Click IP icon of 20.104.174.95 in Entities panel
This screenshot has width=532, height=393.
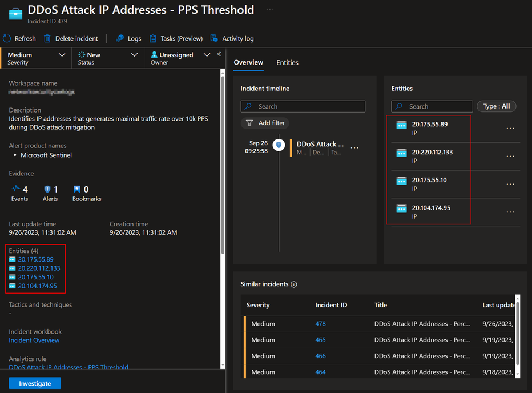tap(402, 208)
